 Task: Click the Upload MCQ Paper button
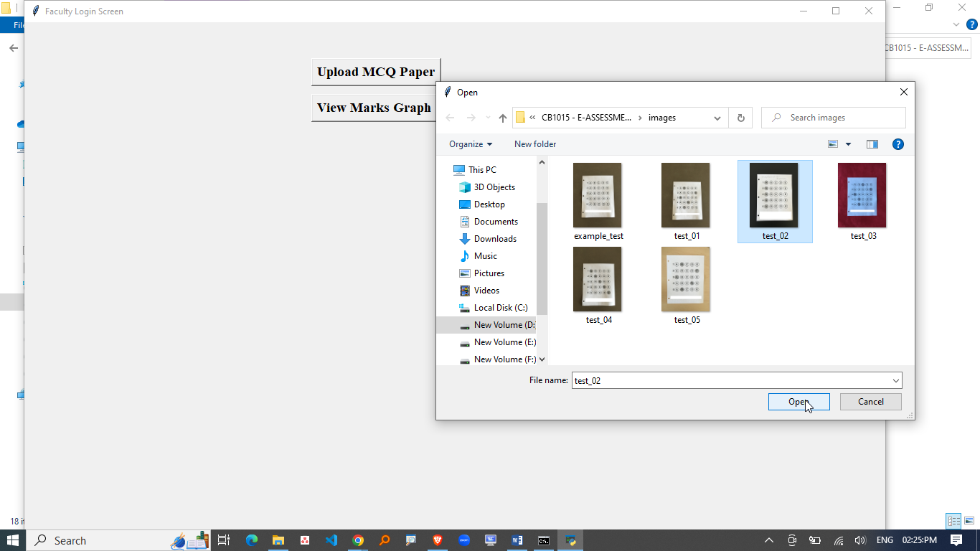pyautogui.click(x=376, y=72)
